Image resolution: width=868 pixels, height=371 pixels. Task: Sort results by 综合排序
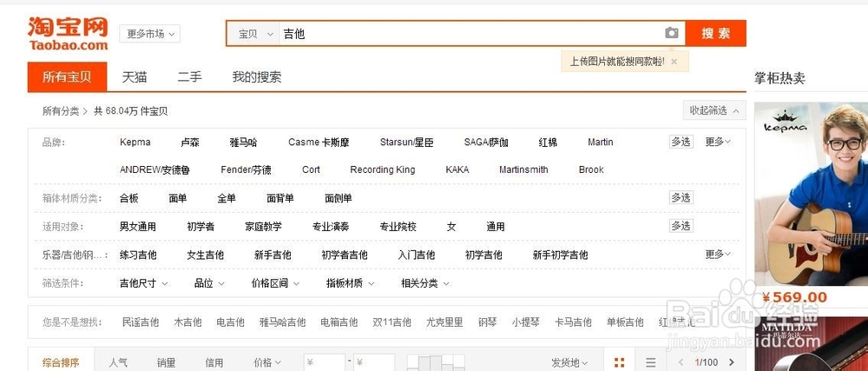[x=61, y=362]
